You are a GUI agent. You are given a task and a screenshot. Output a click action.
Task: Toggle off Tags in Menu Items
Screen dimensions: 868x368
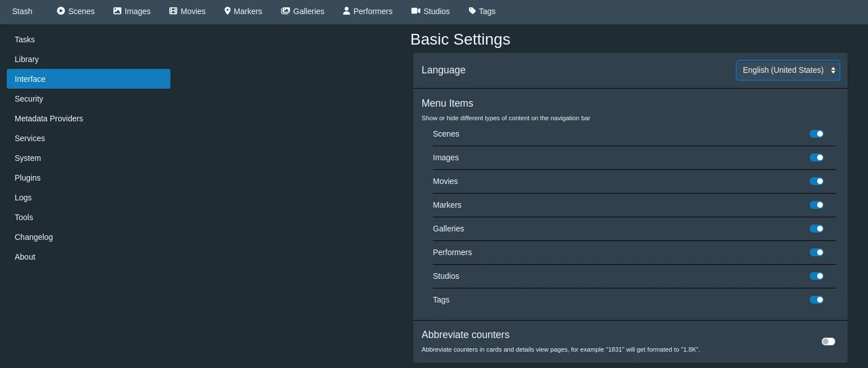tap(816, 300)
